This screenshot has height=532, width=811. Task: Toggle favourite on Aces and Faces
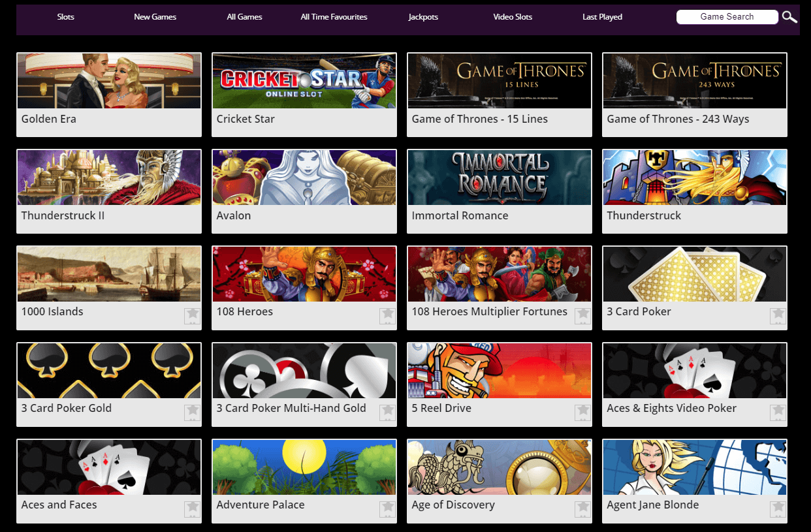click(x=192, y=509)
